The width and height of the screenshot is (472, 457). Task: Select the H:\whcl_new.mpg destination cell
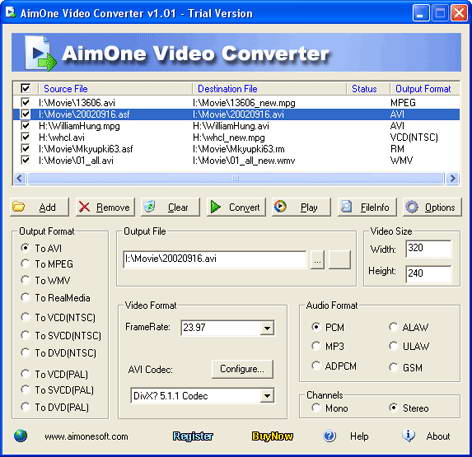point(229,137)
